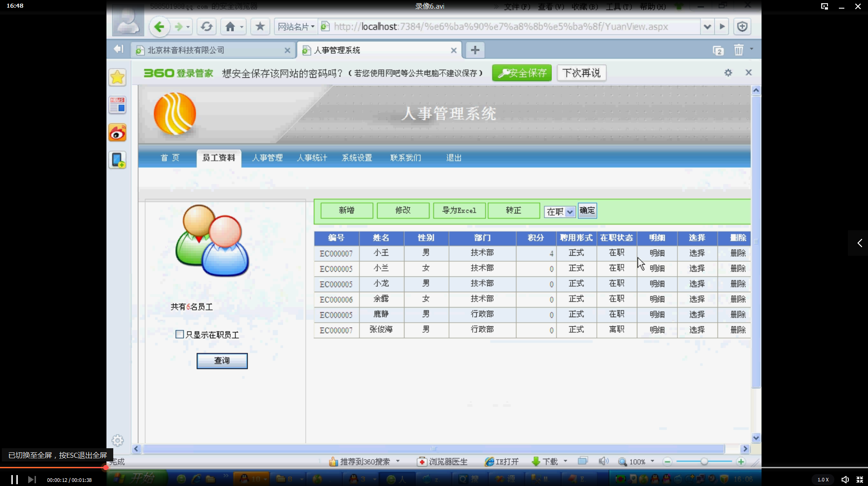Close the 北京林音科技有限公司 tab
868x486 pixels.
coord(287,51)
